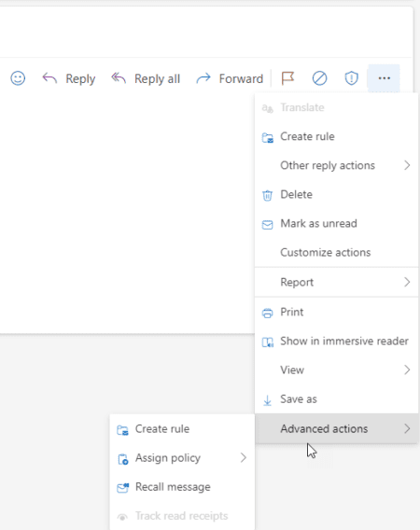Click the Reply arrow icon
420x530 pixels.
(x=49, y=78)
